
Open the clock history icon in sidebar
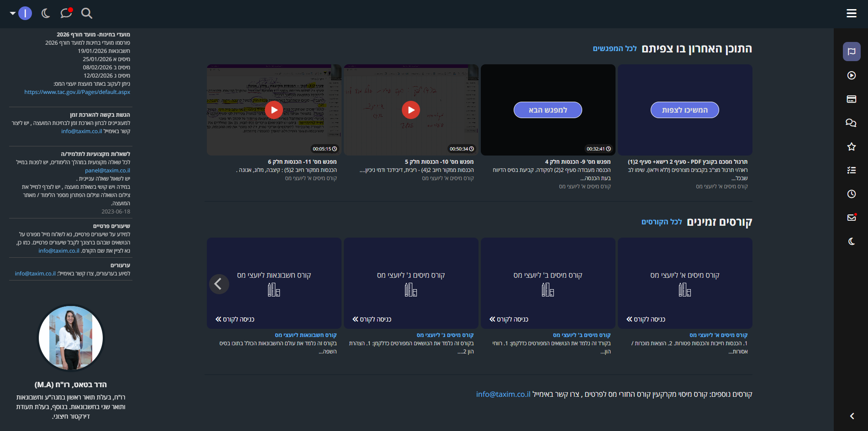(852, 194)
